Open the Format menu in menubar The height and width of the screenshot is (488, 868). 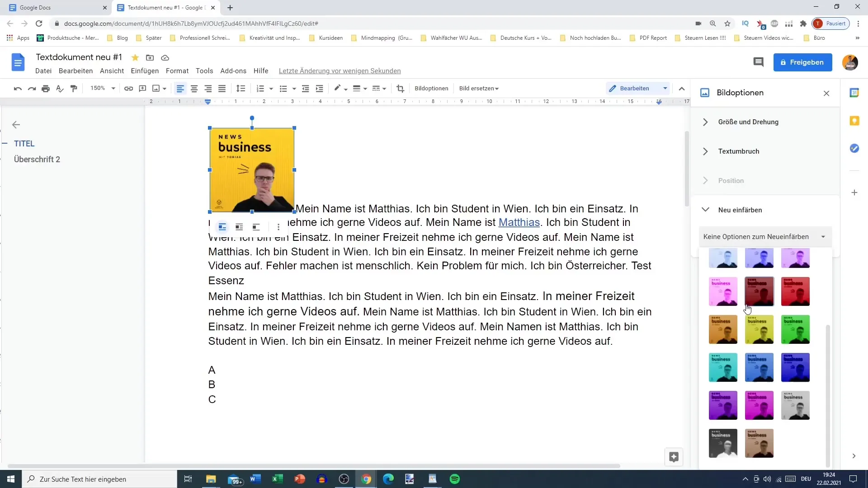pos(178,71)
